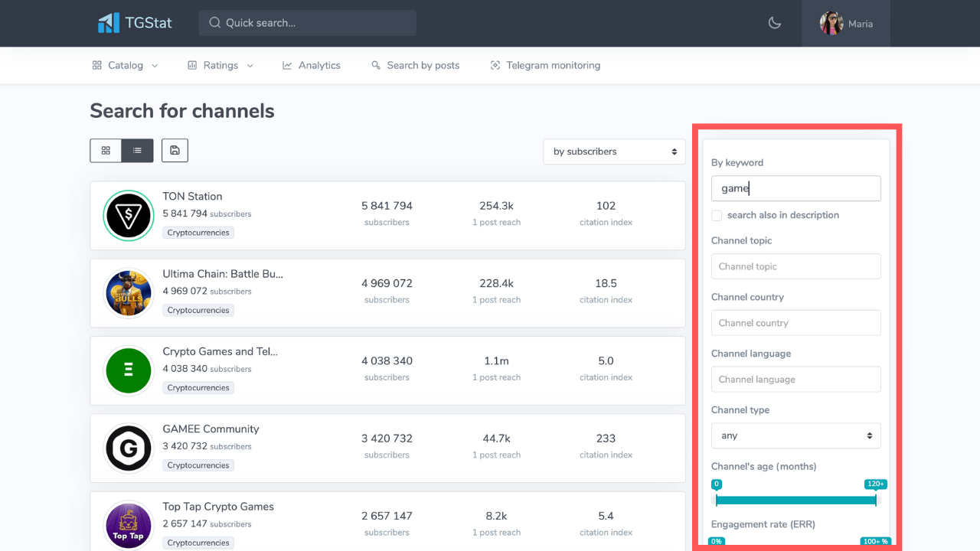Switch to list view layout
980x551 pixels.
[x=137, y=151]
